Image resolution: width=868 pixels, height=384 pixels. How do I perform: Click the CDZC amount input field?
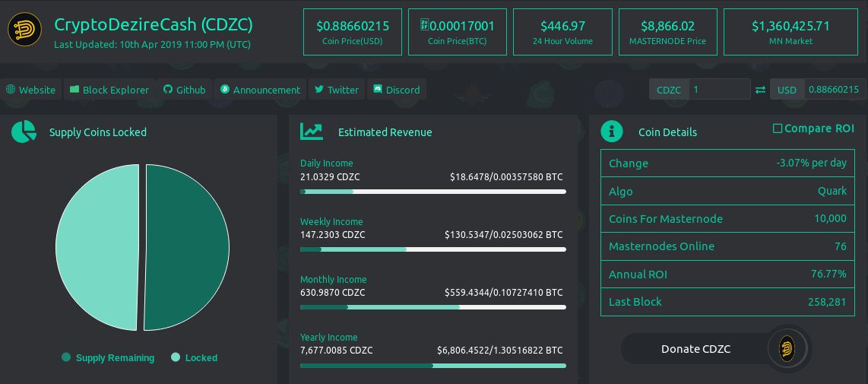pyautogui.click(x=720, y=90)
